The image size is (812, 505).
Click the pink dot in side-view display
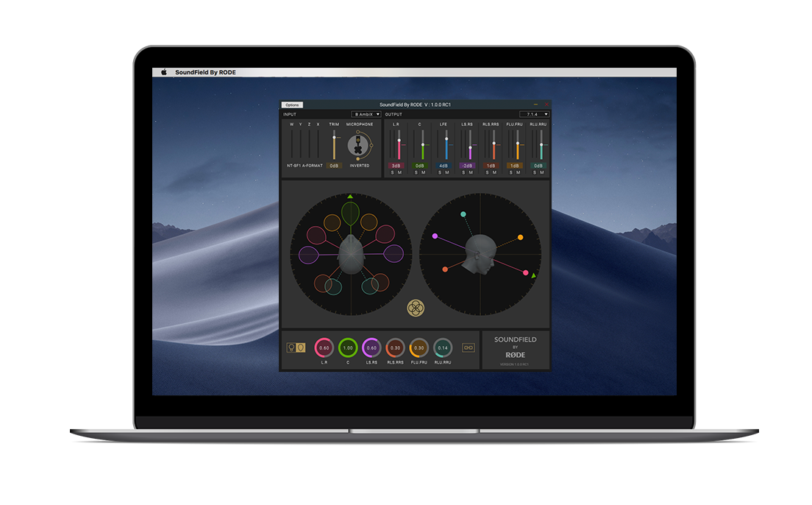(526, 272)
